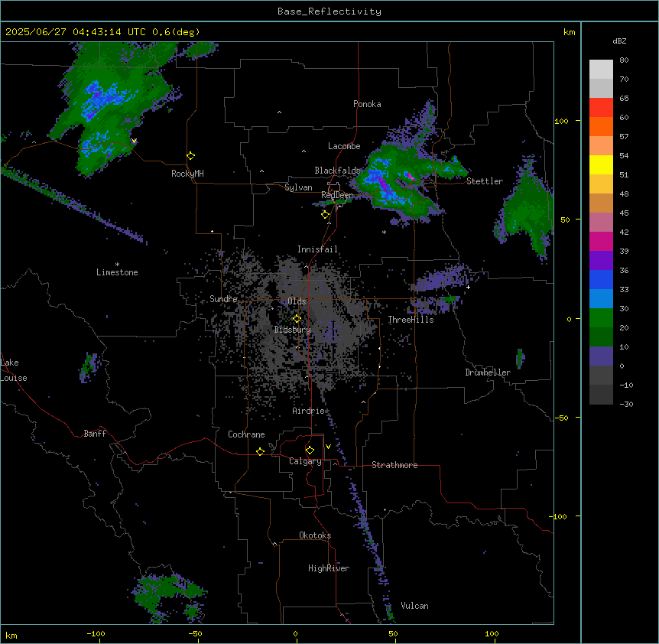The image size is (659, 644).
Task: Click the Olds label
Action: [x=297, y=301]
